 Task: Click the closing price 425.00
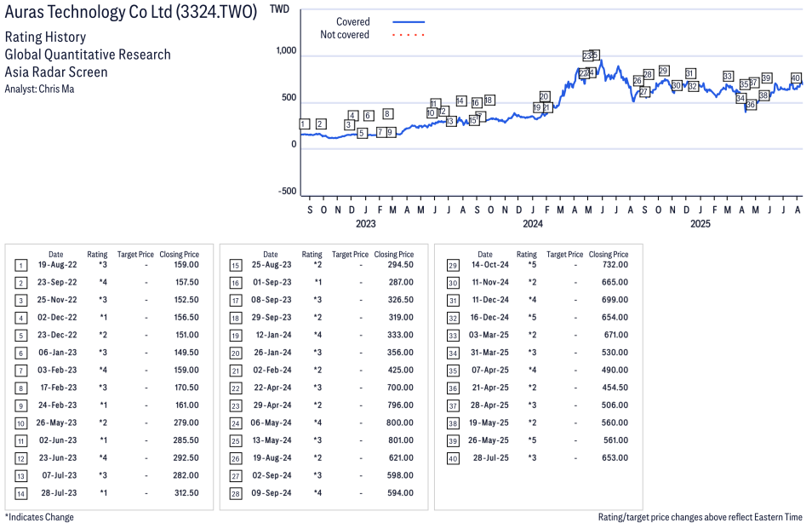point(401,370)
